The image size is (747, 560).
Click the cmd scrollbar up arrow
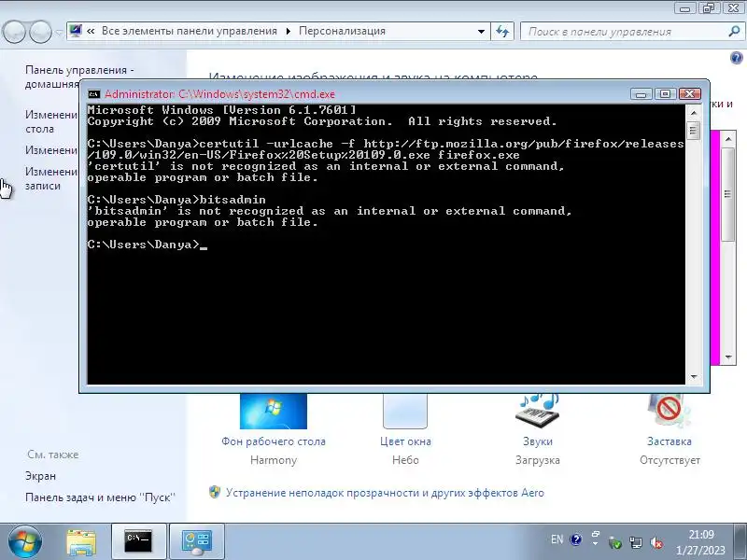point(694,113)
